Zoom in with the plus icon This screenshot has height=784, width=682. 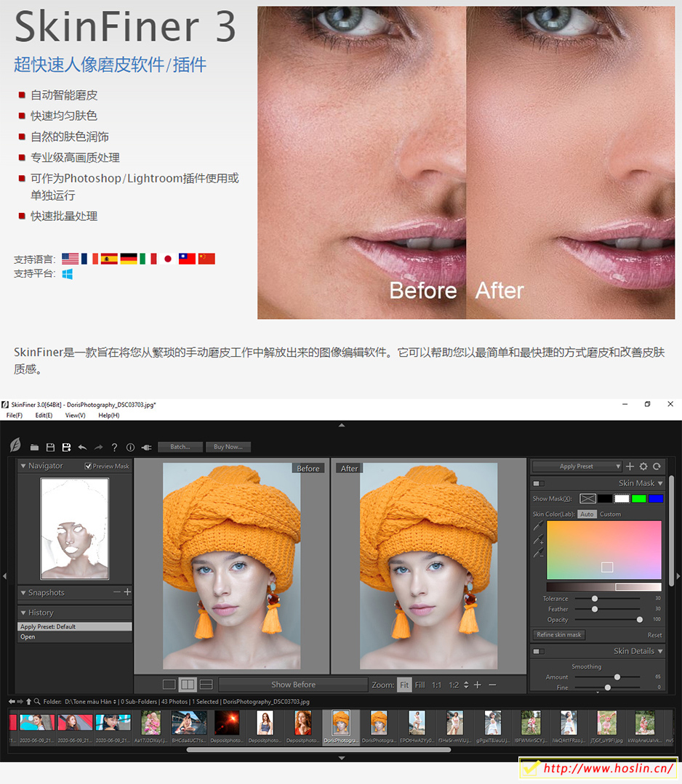(478, 684)
